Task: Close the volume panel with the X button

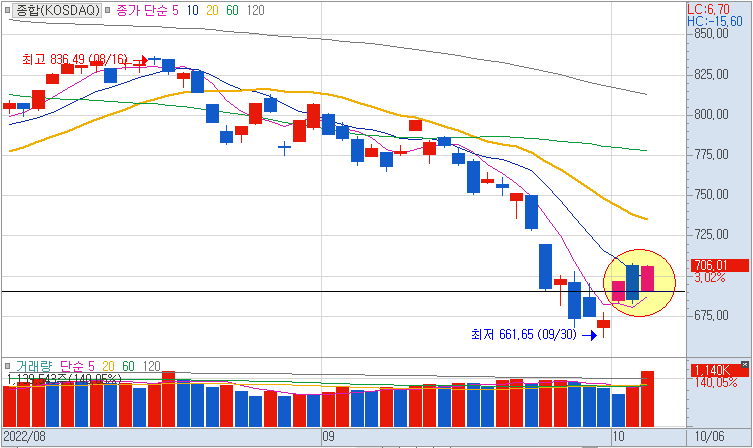Action: (x=744, y=364)
